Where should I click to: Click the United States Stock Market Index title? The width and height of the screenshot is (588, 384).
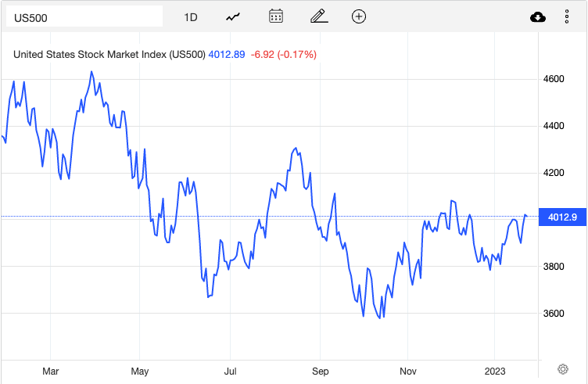tap(109, 55)
